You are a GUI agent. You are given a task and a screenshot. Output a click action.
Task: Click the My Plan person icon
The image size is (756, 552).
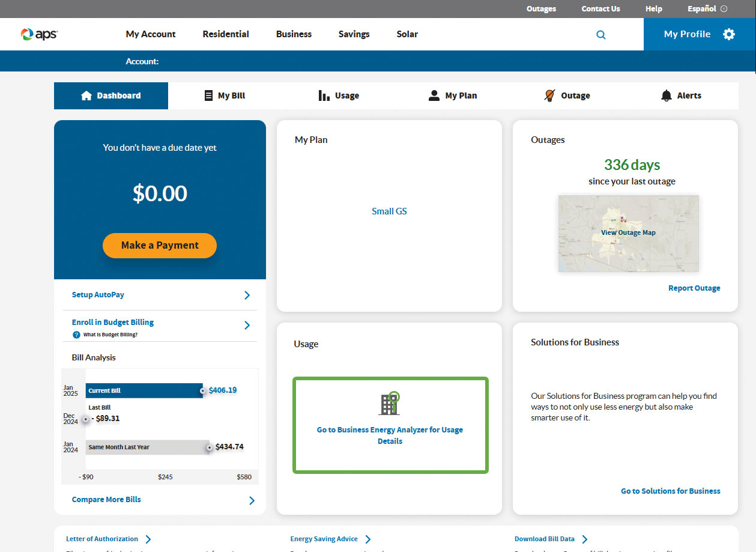point(434,96)
